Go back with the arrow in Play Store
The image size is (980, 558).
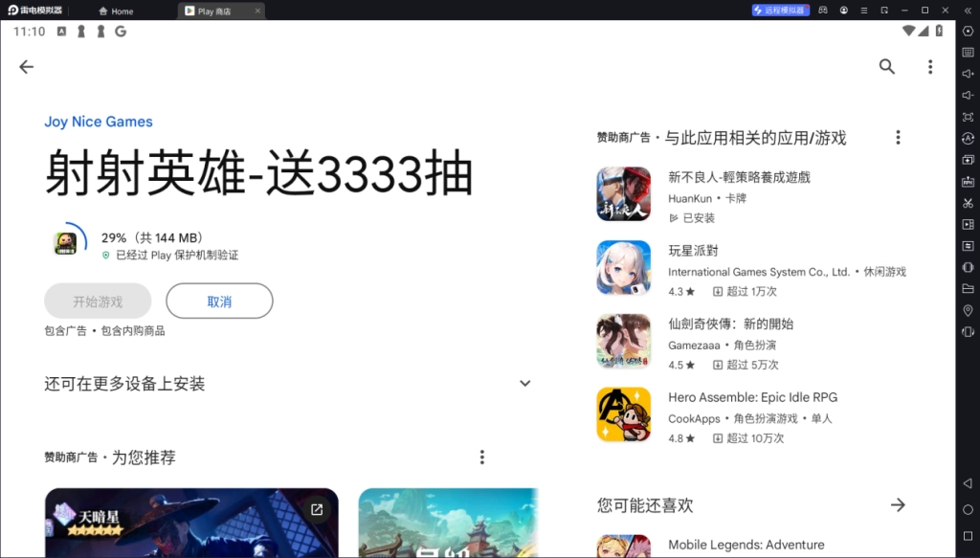[26, 67]
